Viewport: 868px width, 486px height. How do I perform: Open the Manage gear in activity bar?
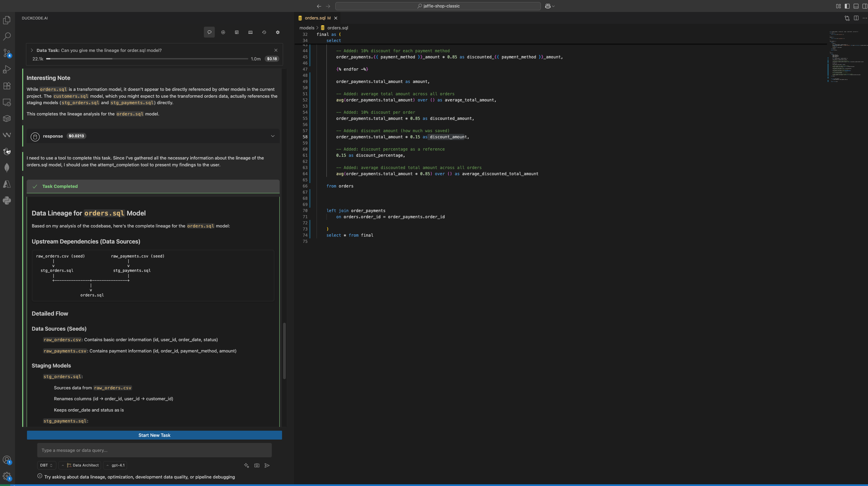coord(7,476)
